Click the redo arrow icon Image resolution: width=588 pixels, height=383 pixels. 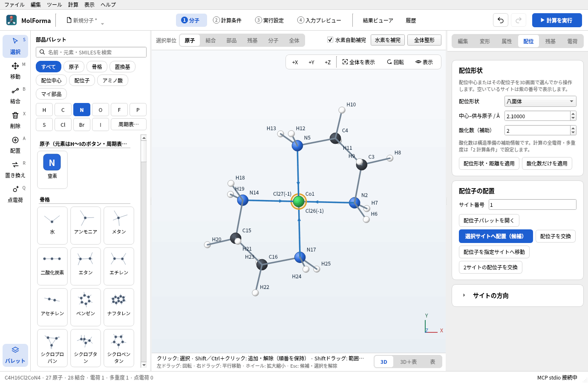(519, 20)
